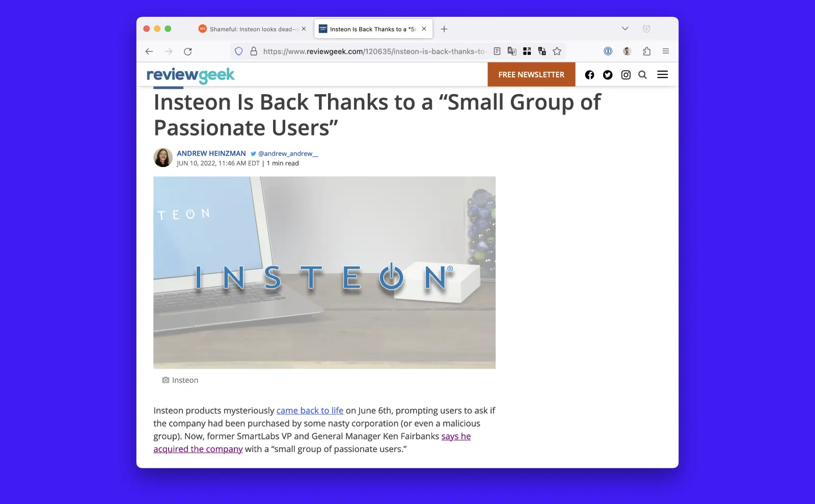815x504 pixels.
Task: Click the padlock site security indicator
Action: (253, 51)
